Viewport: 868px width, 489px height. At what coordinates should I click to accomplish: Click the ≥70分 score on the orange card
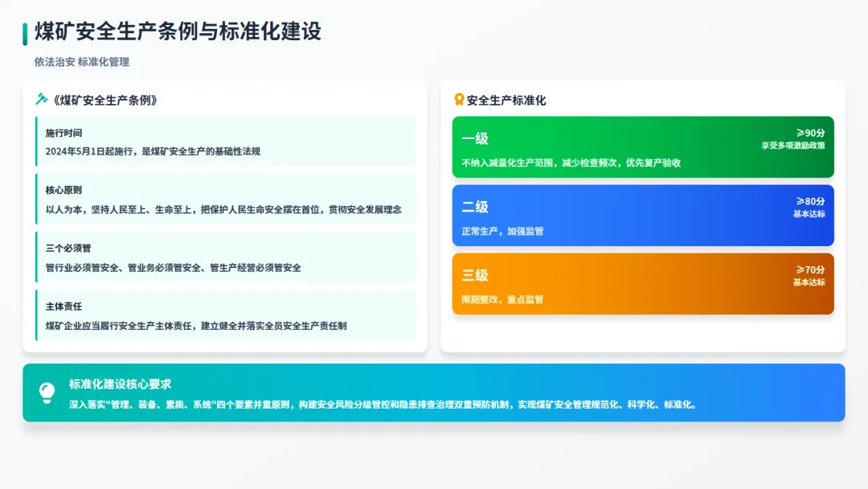click(x=810, y=269)
